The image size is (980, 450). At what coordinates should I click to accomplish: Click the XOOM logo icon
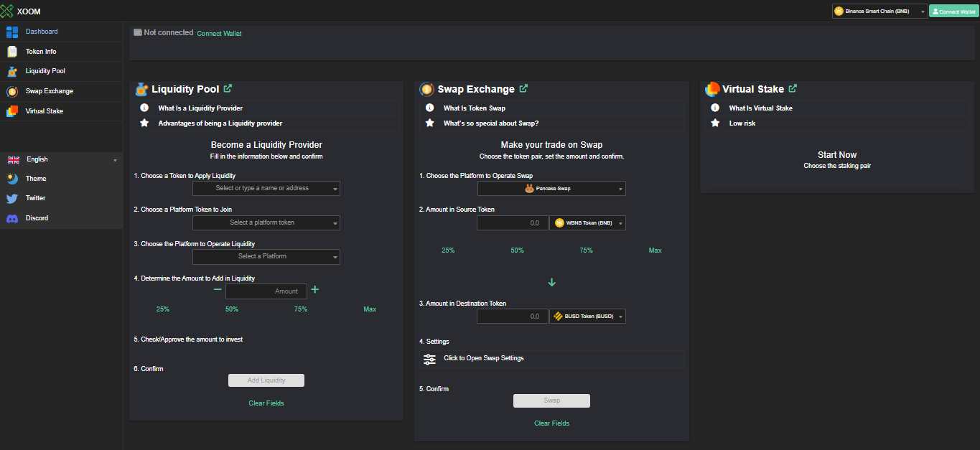[7, 11]
